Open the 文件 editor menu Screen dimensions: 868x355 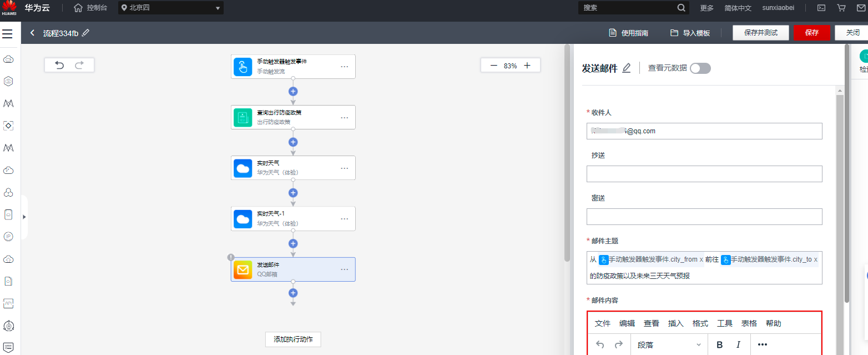click(x=603, y=323)
